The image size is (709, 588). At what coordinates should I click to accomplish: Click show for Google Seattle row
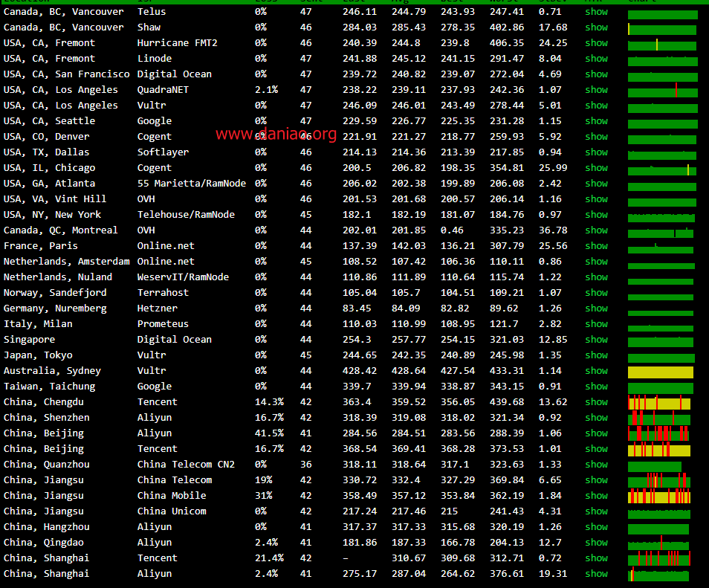pos(597,120)
